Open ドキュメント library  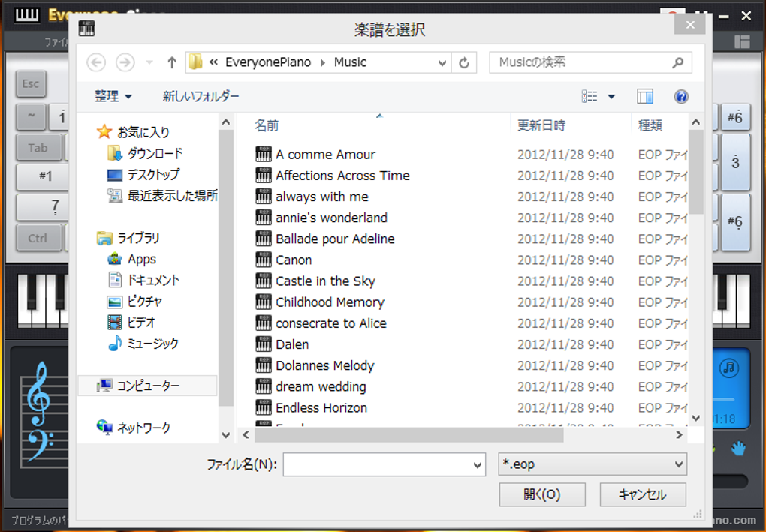tap(143, 280)
